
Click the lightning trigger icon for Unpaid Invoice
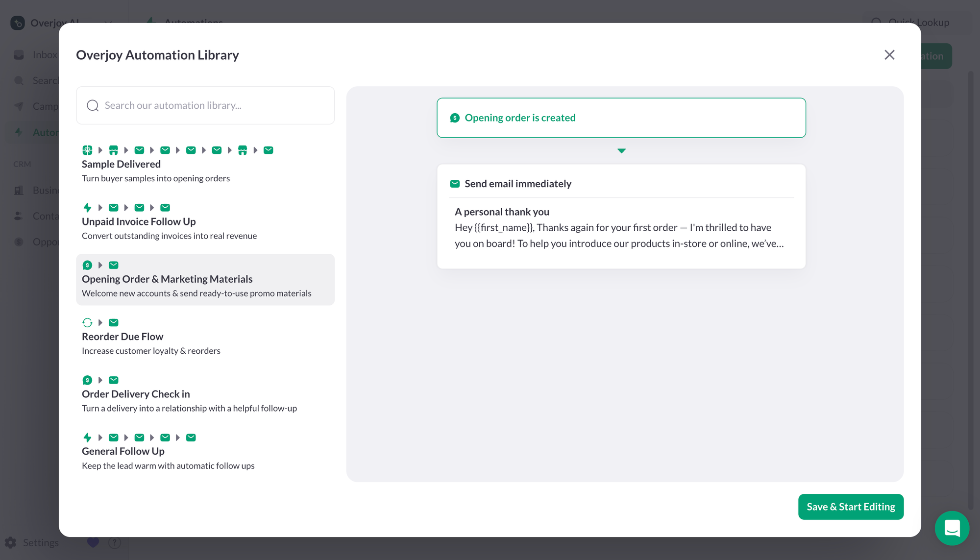[x=87, y=207]
